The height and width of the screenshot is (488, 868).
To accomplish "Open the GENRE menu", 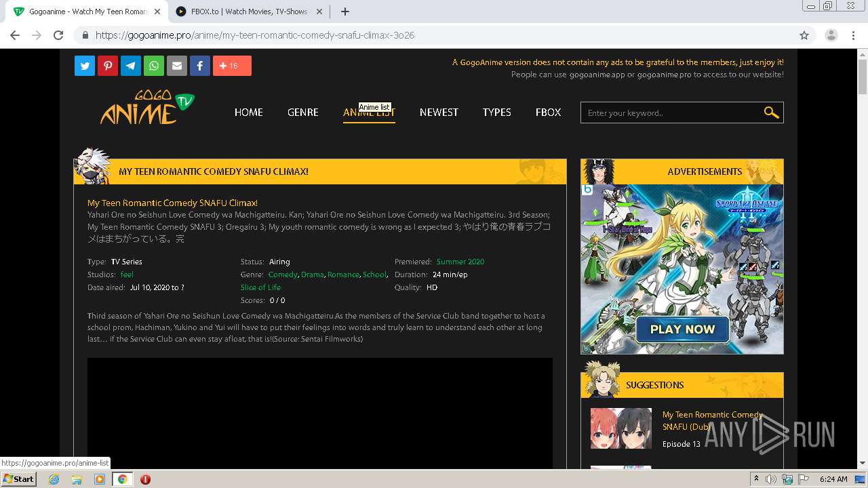I will pos(303,113).
